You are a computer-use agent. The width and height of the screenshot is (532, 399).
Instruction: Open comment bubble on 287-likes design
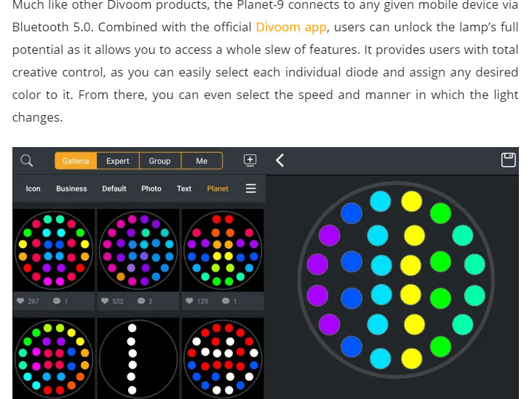(x=56, y=301)
